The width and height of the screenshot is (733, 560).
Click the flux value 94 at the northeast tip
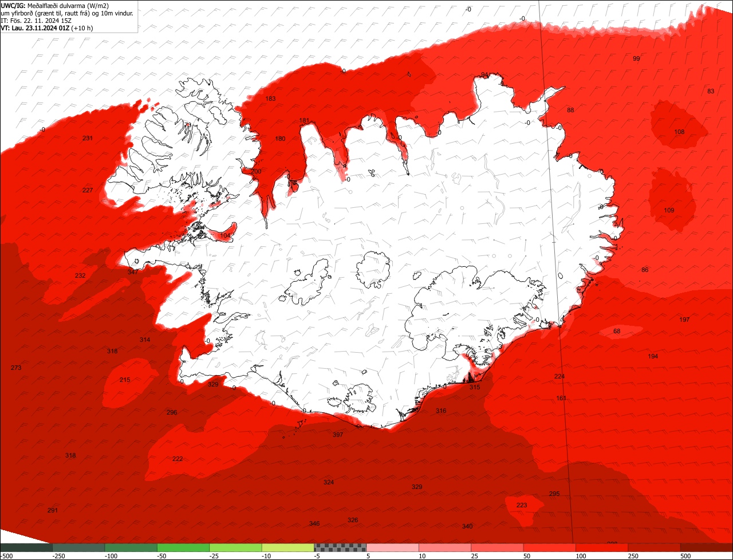pos(484,74)
